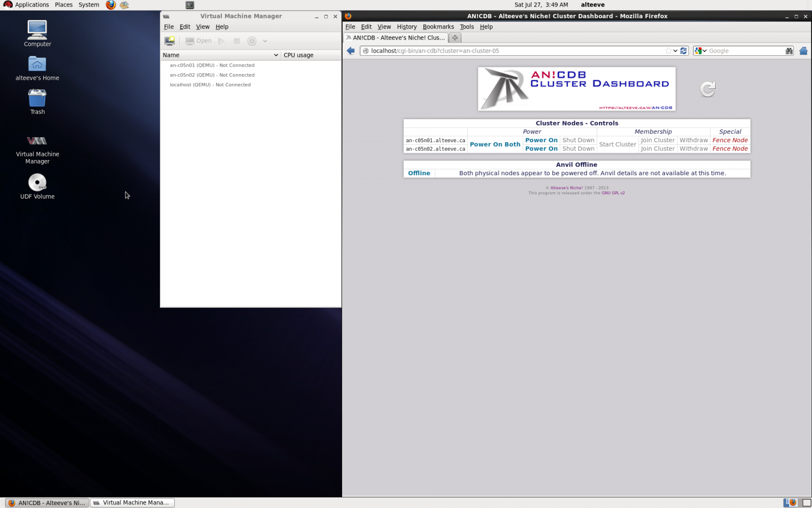Expand the shutdown options dropdown arrow
Viewport: 812px width, 508px height.
pos(265,41)
